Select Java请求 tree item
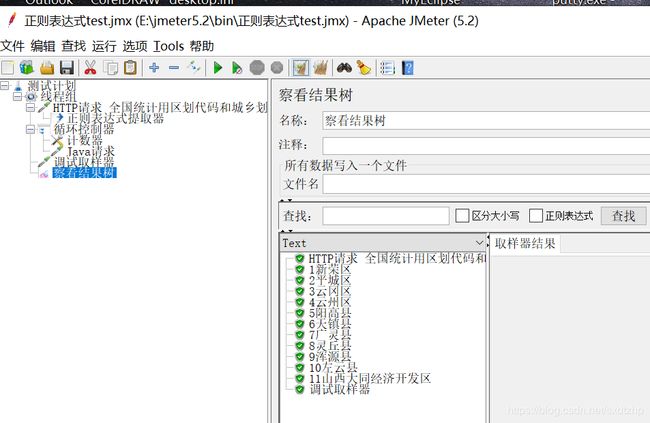This screenshot has width=650, height=423. (x=91, y=151)
